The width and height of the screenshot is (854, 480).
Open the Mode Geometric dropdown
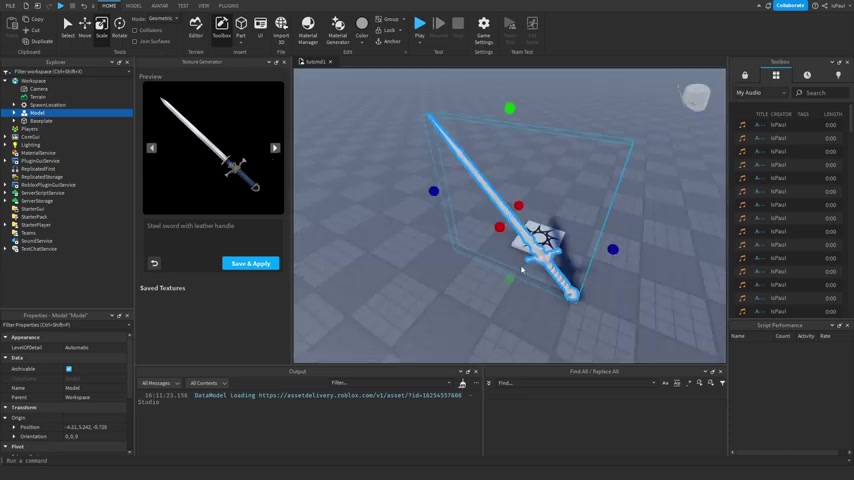(162, 19)
